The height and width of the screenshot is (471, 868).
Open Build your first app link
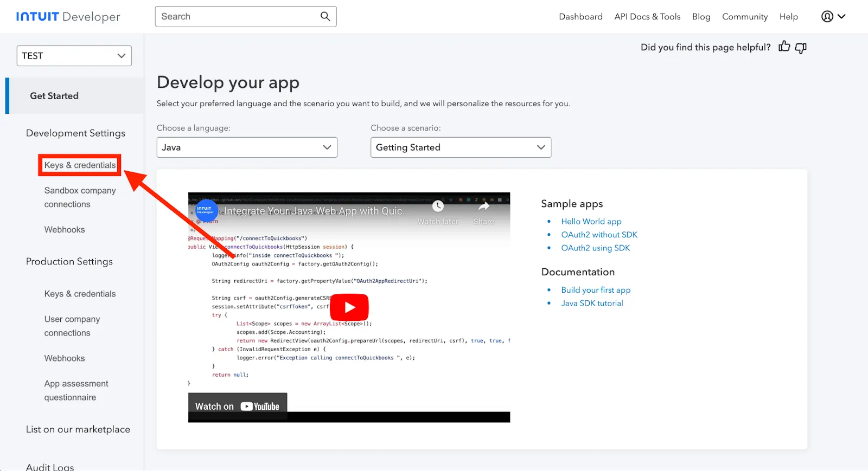click(x=596, y=290)
